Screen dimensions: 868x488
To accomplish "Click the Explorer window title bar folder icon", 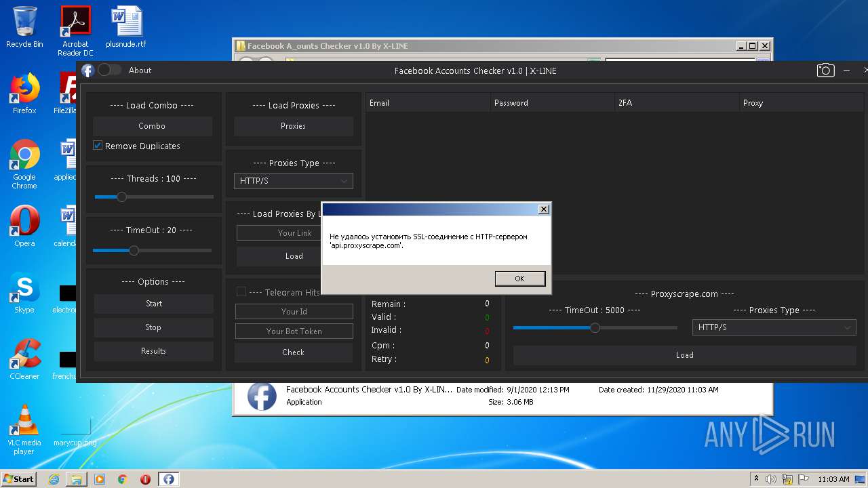I will pos(241,46).
